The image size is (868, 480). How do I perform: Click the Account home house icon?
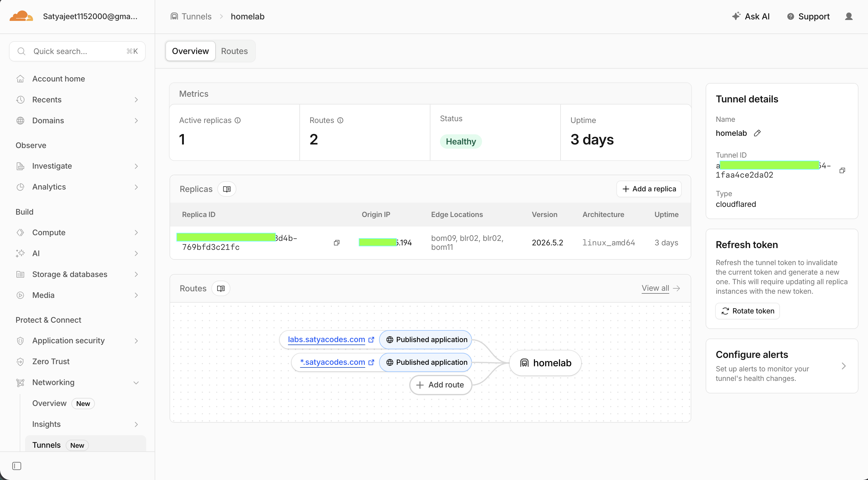click(20, 79)
